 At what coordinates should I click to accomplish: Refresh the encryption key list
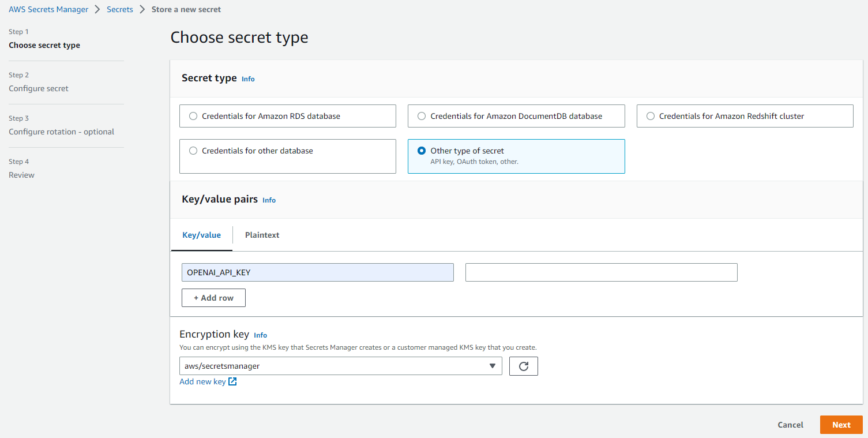tap(523, 366)
